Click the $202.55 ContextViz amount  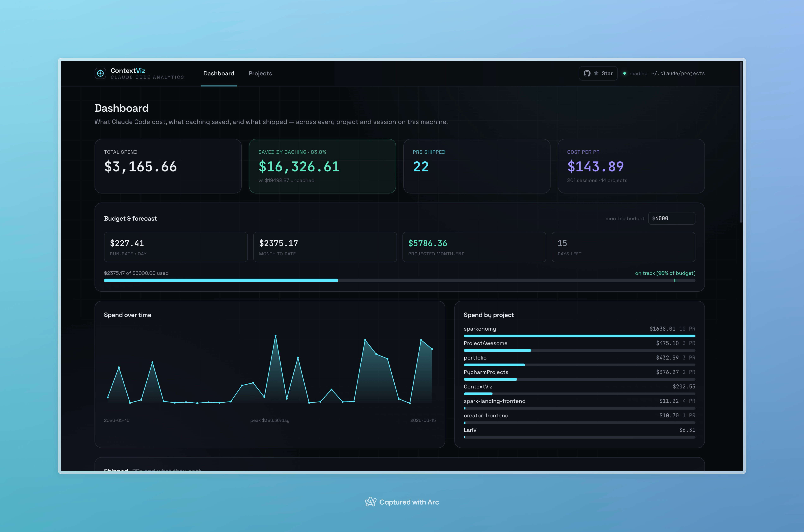click(x=684, y=386)
